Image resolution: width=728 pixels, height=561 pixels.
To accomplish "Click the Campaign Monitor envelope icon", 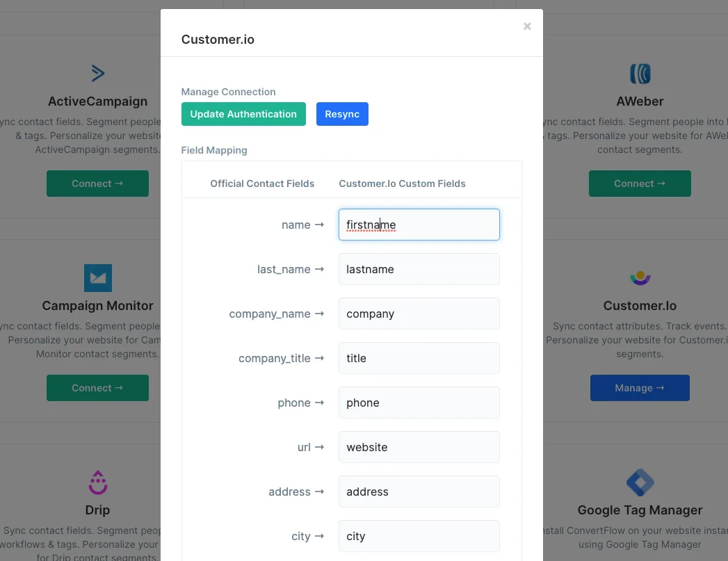I will coord(97,278).
